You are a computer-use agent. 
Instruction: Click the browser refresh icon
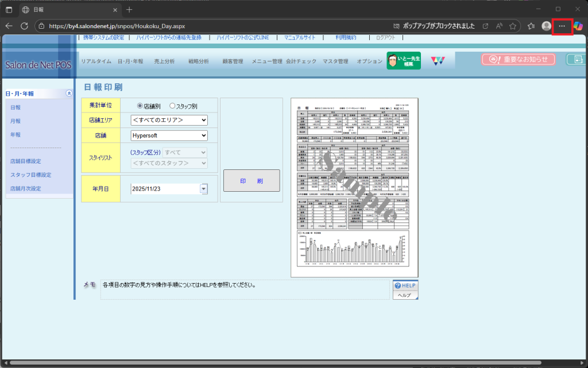(x=25, y=26)
